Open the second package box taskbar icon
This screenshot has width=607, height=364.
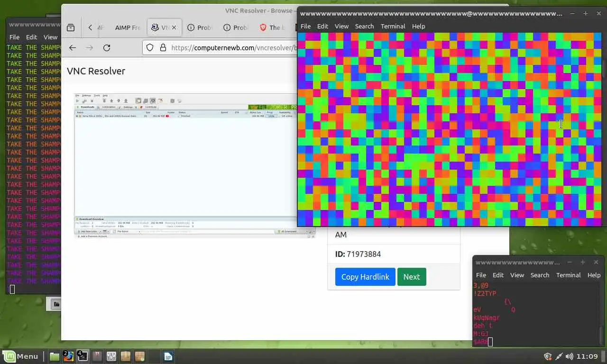coord(140,356)
